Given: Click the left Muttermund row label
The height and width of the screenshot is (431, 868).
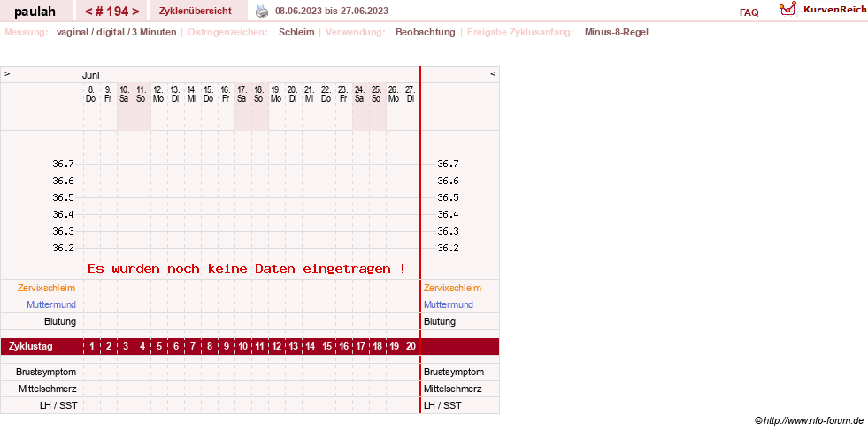Looking at the screenshot, I should pyautogui.click(x=51, y=304).
